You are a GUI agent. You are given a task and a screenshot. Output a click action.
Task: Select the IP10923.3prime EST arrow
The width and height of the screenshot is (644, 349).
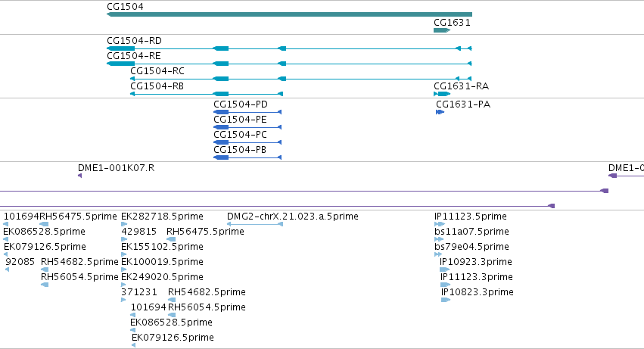445,270
